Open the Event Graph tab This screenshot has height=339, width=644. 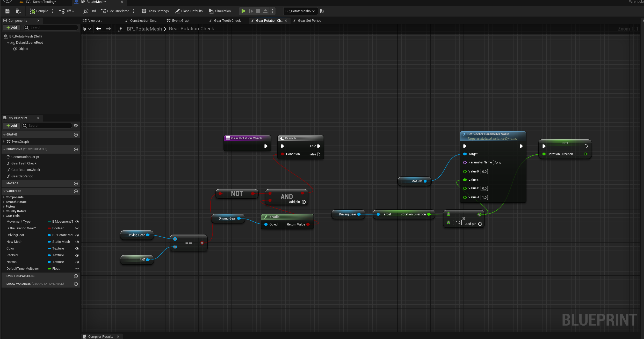click(x=180, y=20)
